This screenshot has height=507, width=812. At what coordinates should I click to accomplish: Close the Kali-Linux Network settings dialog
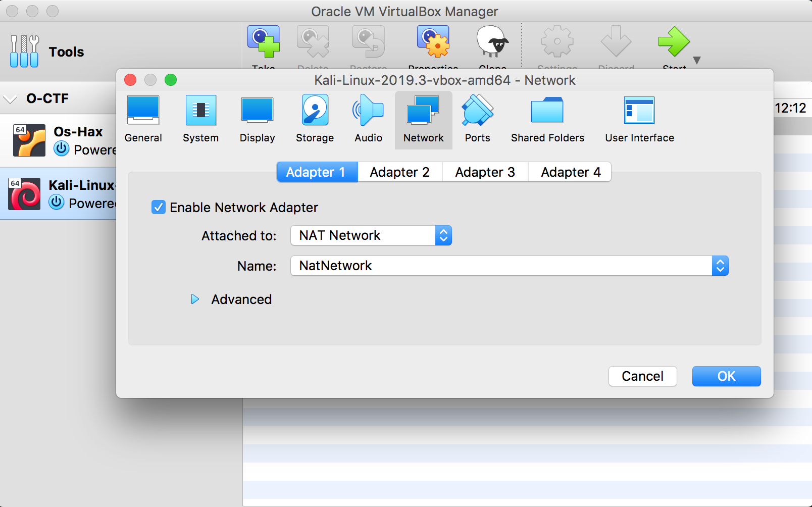tap(130, 80)
